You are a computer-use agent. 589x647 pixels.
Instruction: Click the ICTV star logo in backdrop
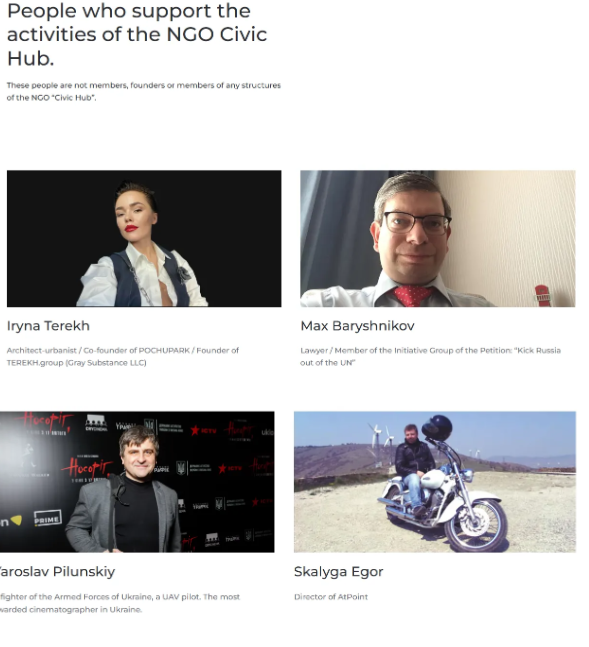coord(203,431)
